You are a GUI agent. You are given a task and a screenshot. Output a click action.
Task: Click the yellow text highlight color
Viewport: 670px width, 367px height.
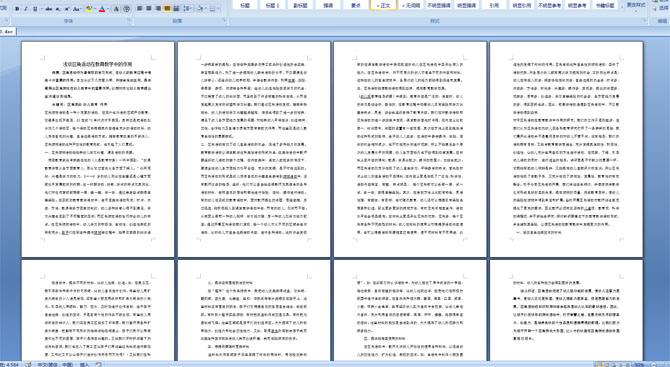point(89,9)
